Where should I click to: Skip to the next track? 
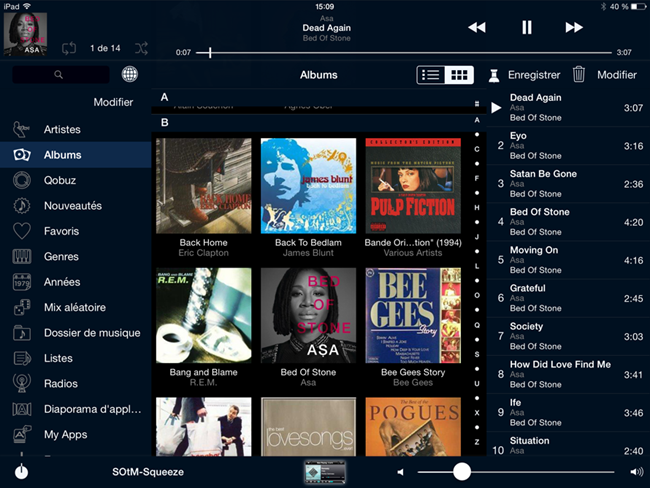574,27
